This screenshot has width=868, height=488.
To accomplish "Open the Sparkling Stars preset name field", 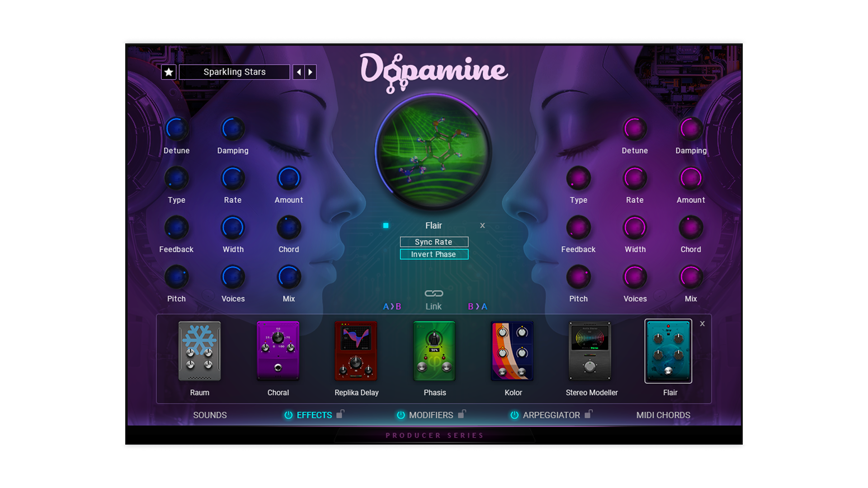I will [234, 72].
